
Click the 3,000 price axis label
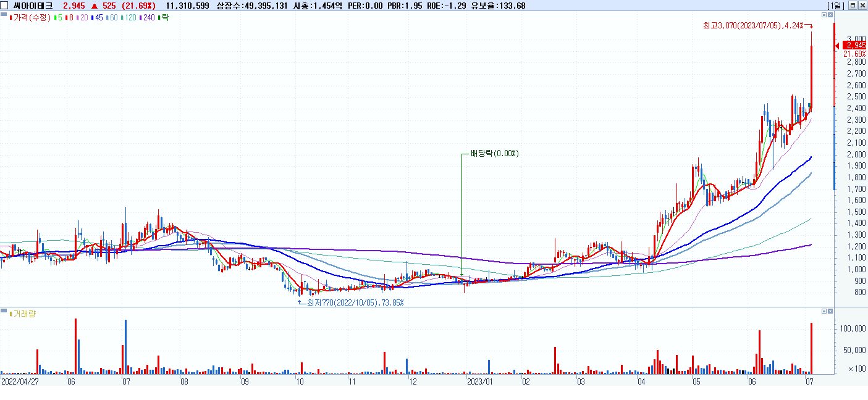[856, 39]
